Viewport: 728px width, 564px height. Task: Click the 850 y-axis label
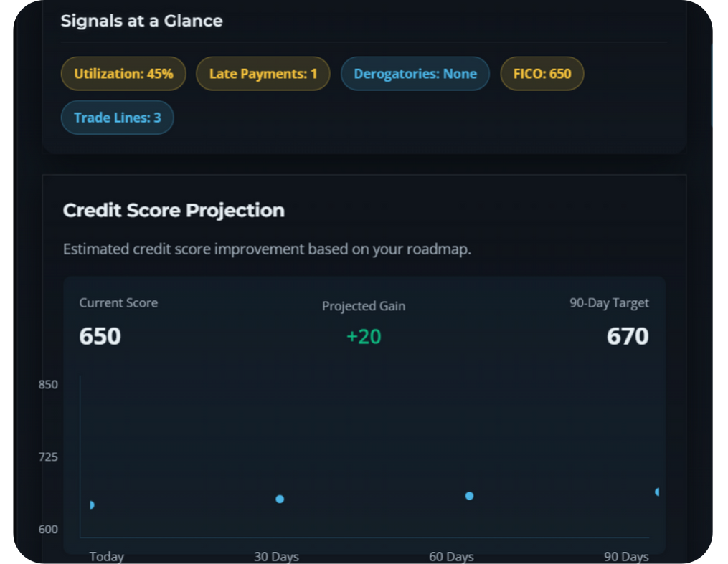tap(48, 385)
